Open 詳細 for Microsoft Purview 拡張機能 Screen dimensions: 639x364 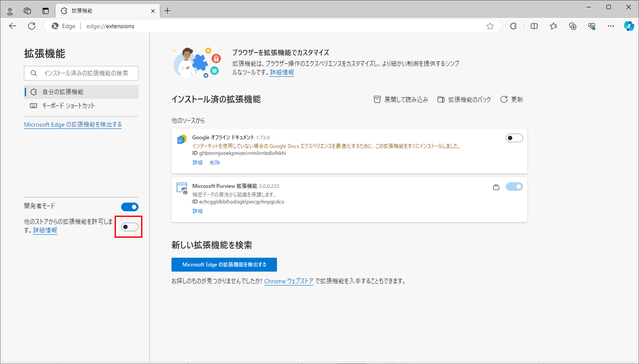pyautogui.click(x=198, y=211)
